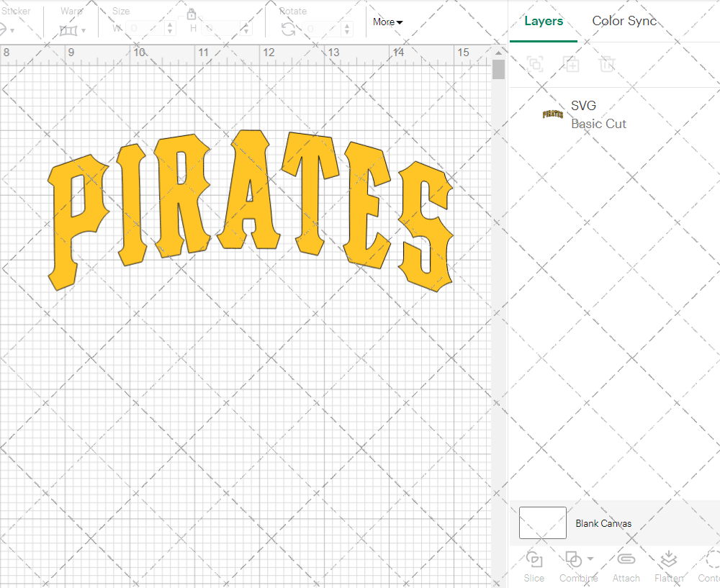Open the Sticker dropdown arrow

12,31
